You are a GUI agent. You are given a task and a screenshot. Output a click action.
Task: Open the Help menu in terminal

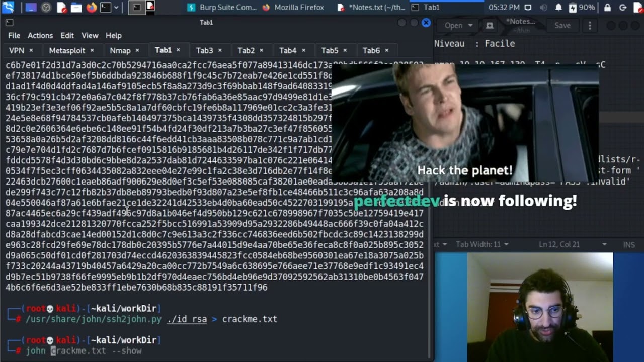click(114, 35)
